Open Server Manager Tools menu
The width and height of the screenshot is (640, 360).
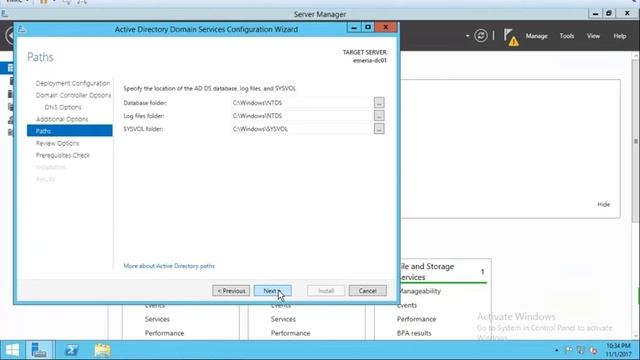coord(567,36)
